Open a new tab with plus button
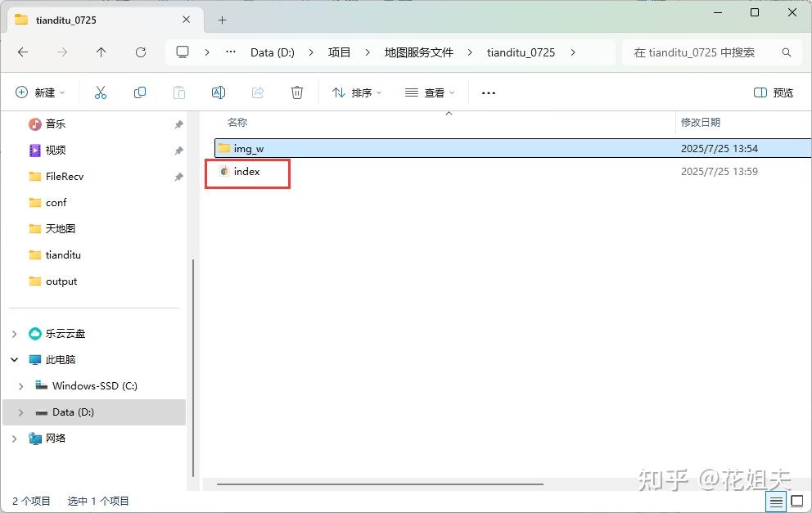 click(x=222, y=20)
